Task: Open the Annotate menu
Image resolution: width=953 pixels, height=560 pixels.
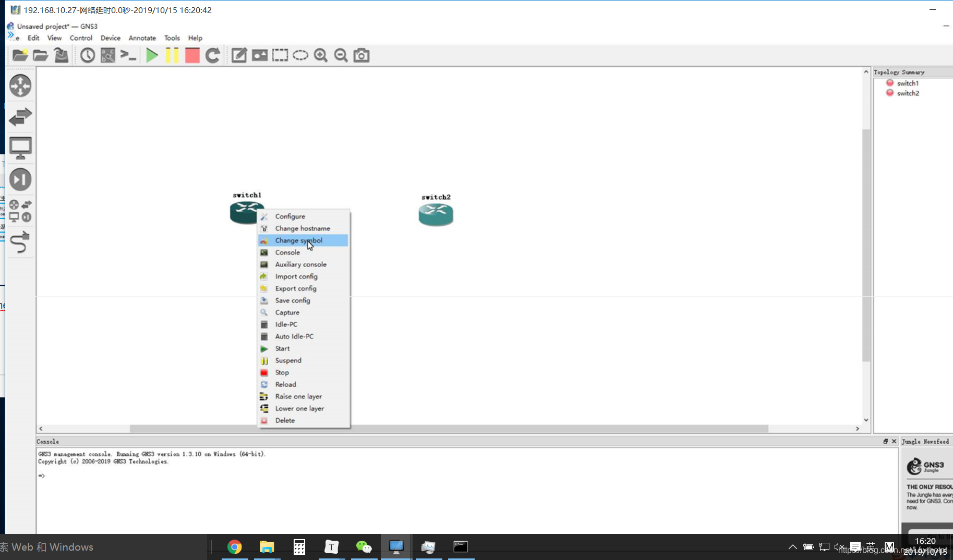Action: (142, 38)
